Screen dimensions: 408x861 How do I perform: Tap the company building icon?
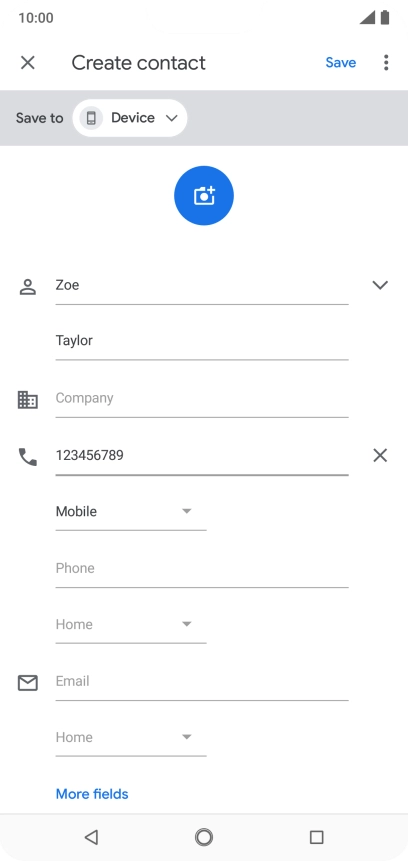(27, 399)
